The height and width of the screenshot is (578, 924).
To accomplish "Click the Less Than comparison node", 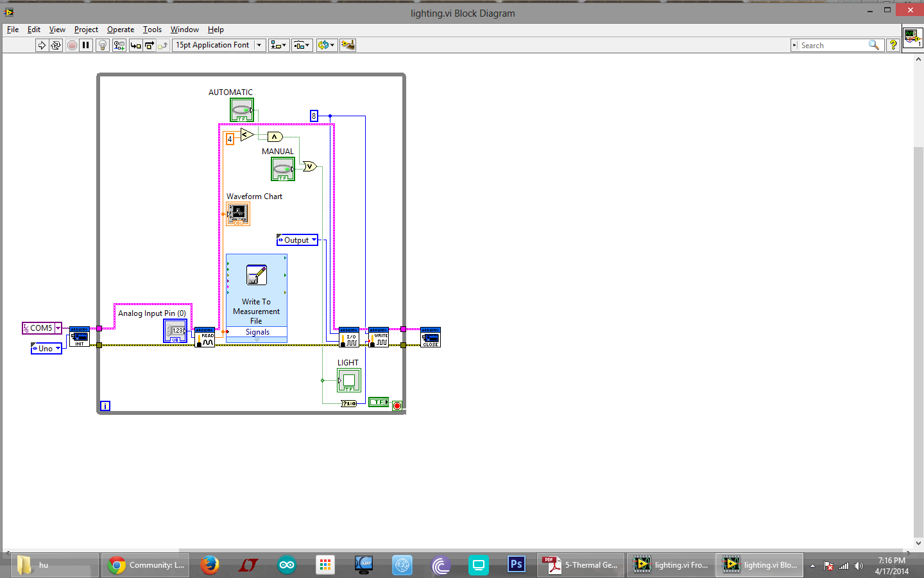I will (247, 134).
